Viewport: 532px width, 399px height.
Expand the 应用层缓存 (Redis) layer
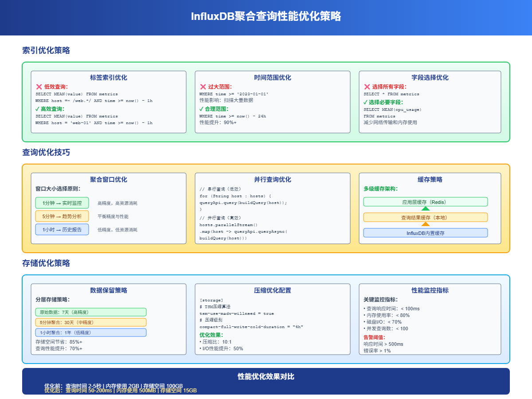pyautogui.click(x=425, y=201)
